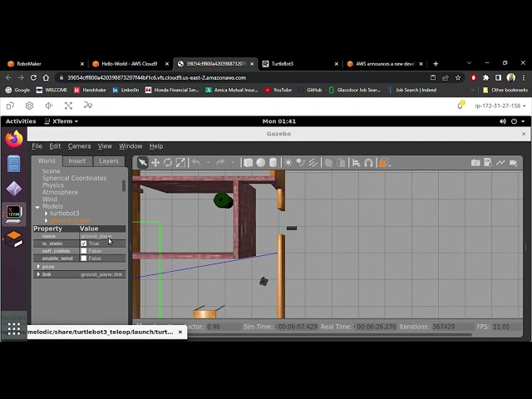This screenshot has width=532, height=399.
Task: Open the align tool
Action: click(x=357, y=163)
